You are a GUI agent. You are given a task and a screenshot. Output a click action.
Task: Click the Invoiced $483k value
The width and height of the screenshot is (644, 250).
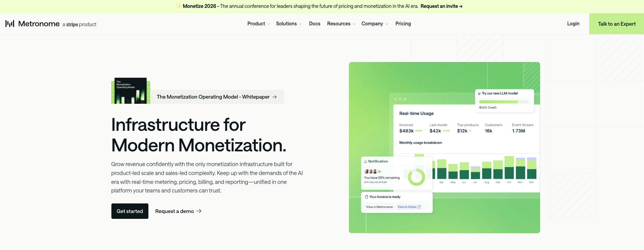(406, 131)
